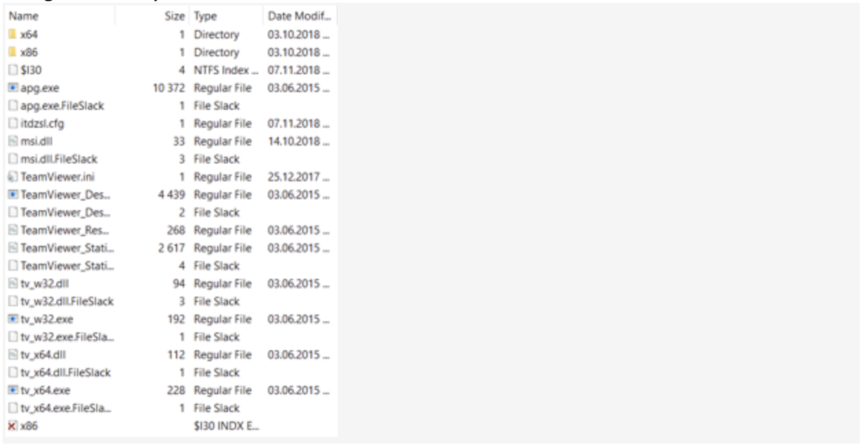Click the red X deleted x86 icon
Screen dimensions: 868x445
click(13, 426)
